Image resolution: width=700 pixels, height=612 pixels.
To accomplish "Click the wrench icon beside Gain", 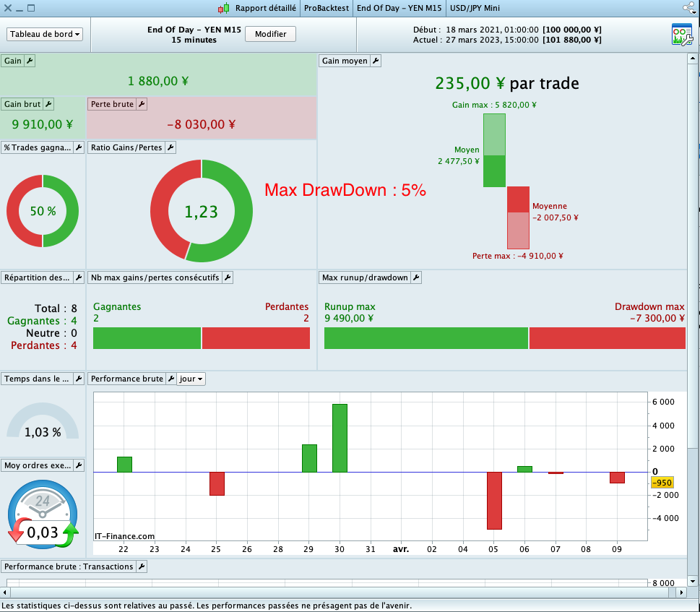I will [x=30, y=61].
